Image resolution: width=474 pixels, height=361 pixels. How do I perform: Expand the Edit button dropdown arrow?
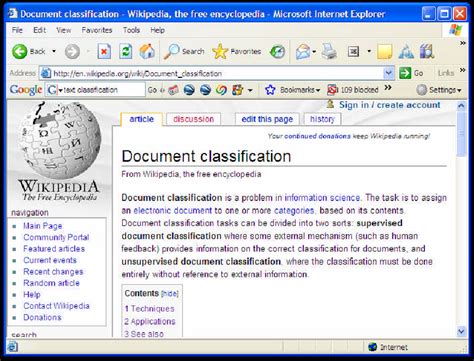coord(369,51)
